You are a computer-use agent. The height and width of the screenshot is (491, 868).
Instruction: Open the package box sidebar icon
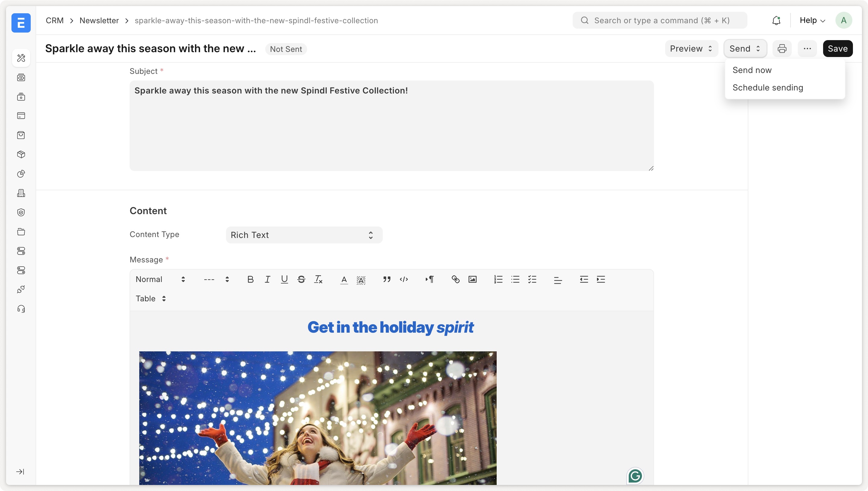point(21,154)
